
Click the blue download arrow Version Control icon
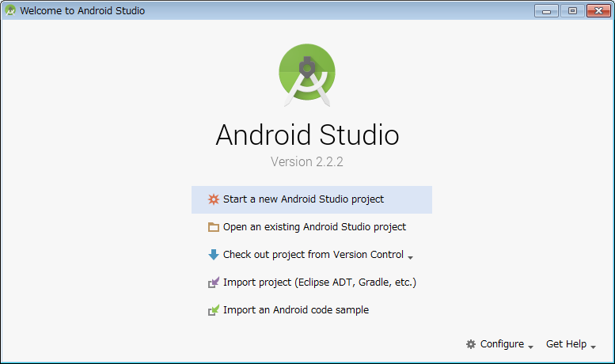[214, 255]
